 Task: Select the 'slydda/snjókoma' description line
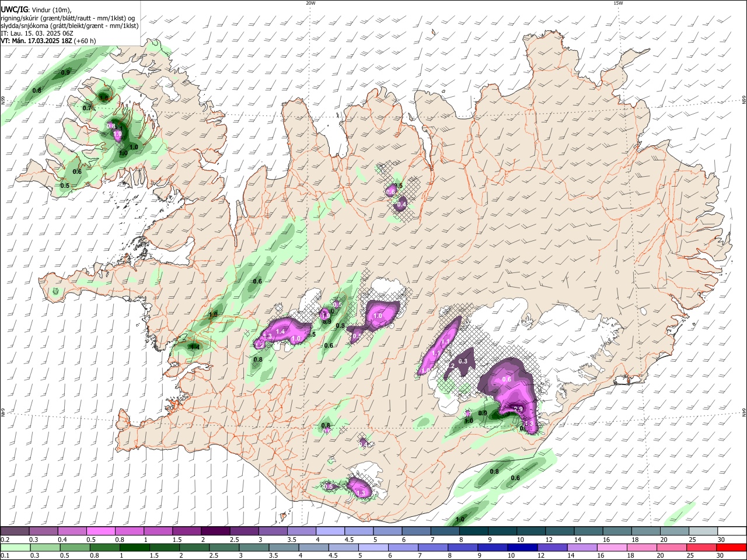[69, 26]
